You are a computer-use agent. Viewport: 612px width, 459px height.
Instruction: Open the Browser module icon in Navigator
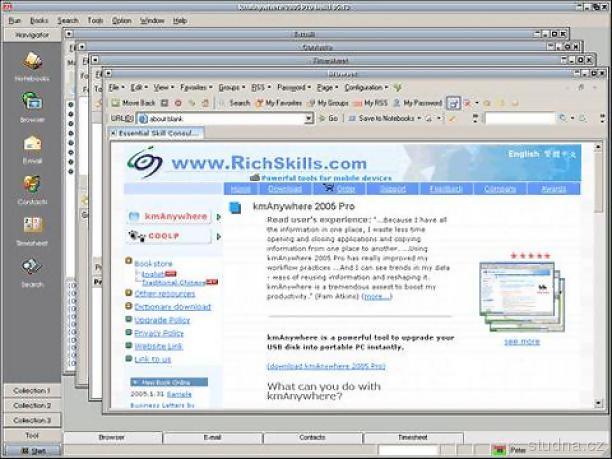pyautogui.click(x=32, y=107)
